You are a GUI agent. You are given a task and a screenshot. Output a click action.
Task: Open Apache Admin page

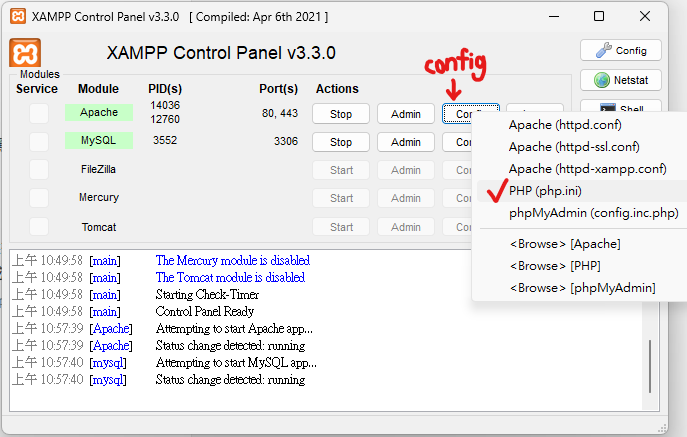click(406, 114)
